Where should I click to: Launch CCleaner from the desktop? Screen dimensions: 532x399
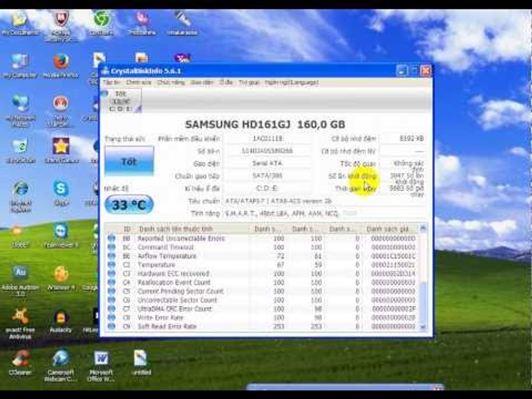coord(21,362)
